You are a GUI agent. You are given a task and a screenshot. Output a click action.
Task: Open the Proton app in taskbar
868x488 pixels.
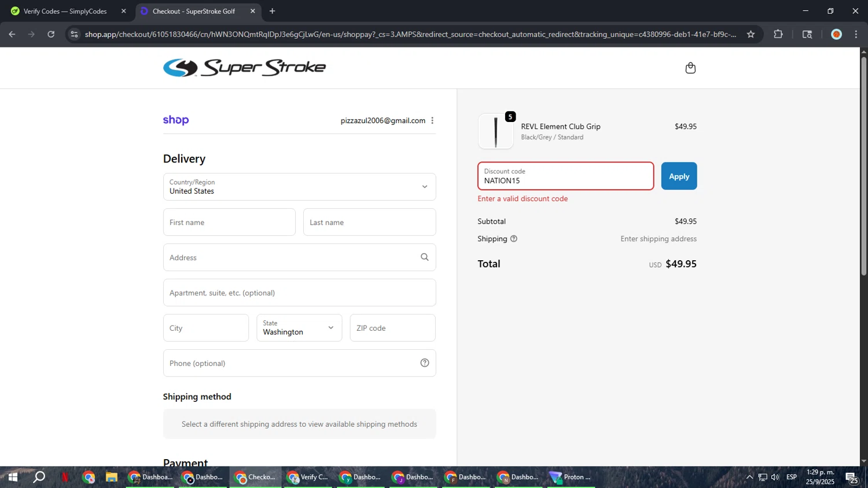571,477
